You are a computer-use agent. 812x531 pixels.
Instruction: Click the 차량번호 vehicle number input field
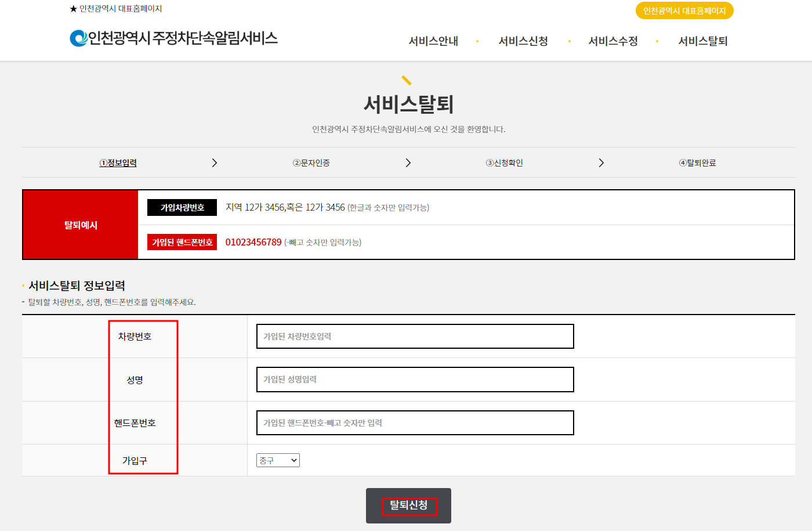pos(415,336)
